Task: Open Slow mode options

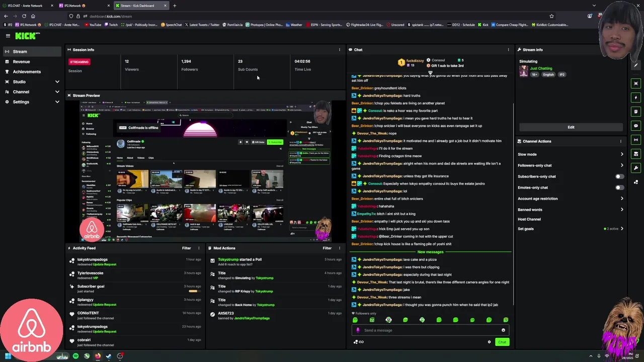Action: [x=571, y=154]
